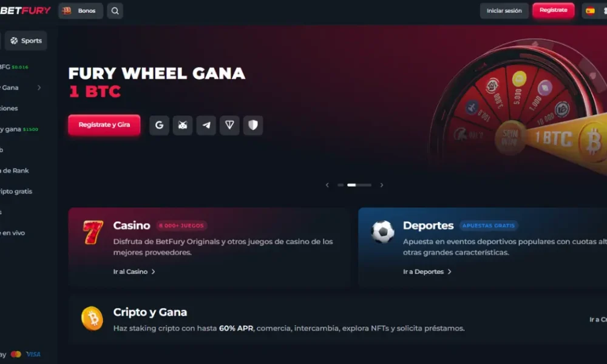Follow the Ir al Casino link
The image size is (607, 364).
134,272
